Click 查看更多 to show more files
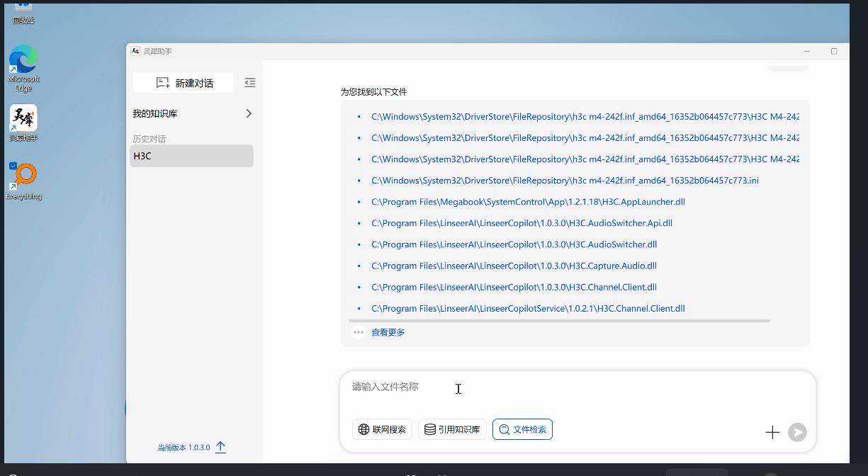This screenshot has width=868, height=476. (x=388, y=332)
